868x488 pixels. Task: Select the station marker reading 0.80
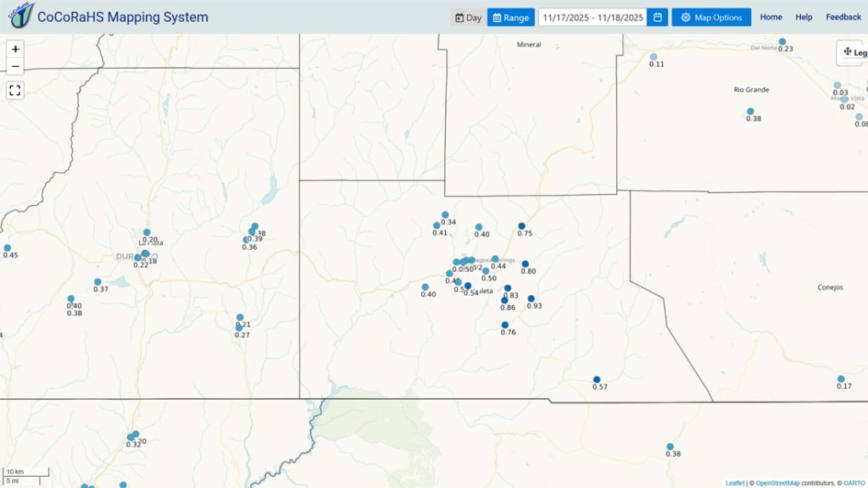(x=525, y=264)
